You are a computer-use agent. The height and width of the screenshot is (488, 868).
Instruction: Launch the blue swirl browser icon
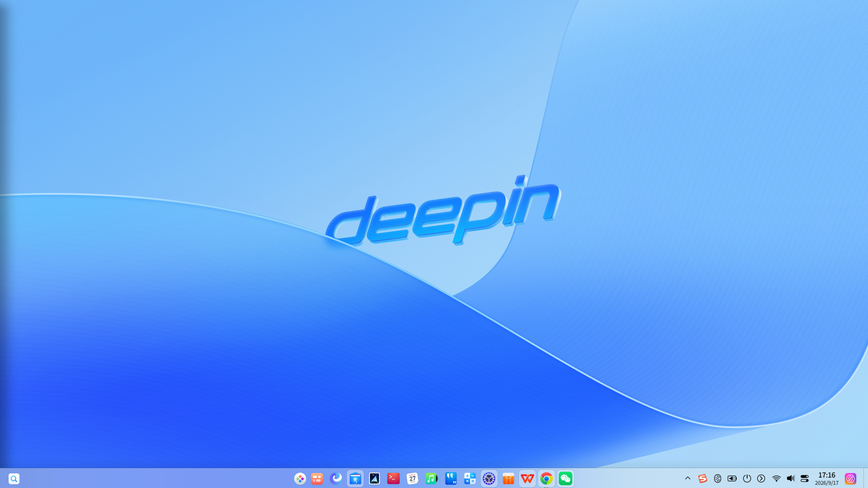click(336, 478)
